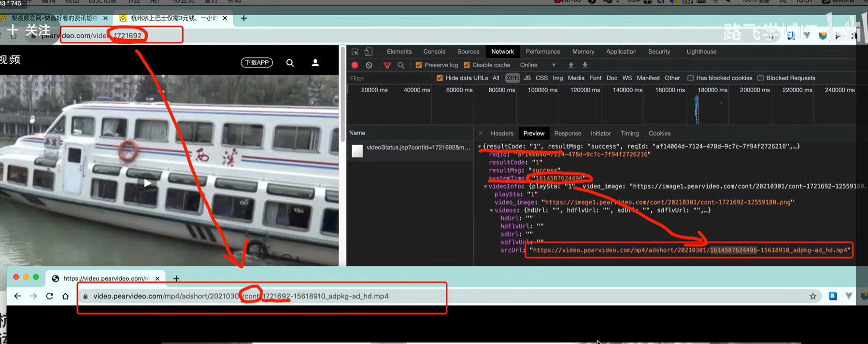Open the user profile icon on page
The width and height of the screenshot is (868, 344).
(315, 63)
